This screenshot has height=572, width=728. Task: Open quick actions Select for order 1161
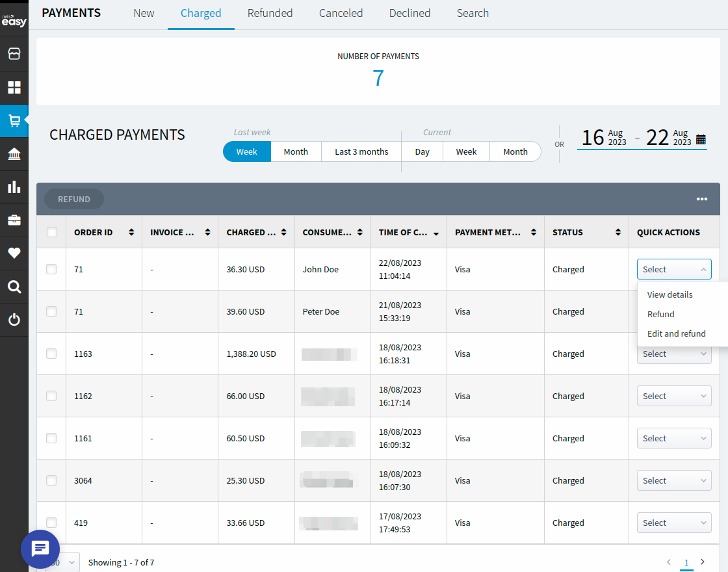tap(674, 438)
